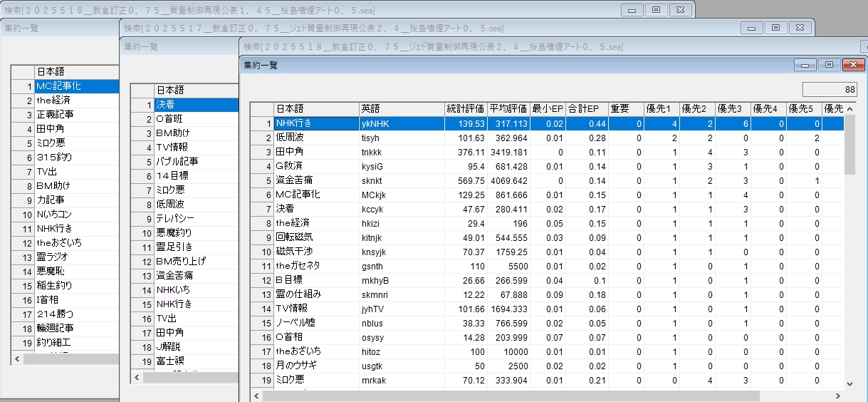The image size is (868, 402).
Task: Restore the 2025517 search window size
Action: pos(775,28)
